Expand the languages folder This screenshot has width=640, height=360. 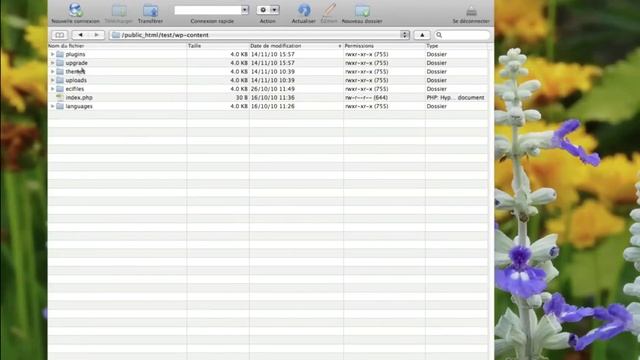[52, 106]
